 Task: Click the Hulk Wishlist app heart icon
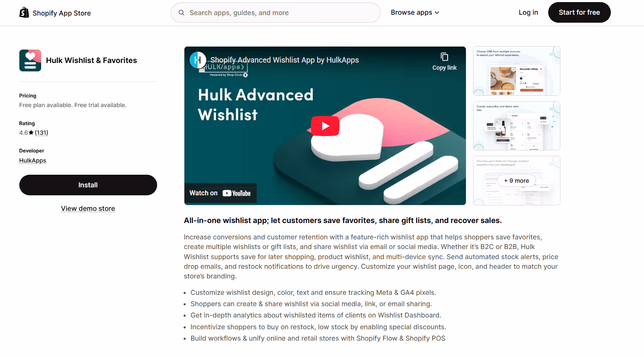tap(30, 60)
